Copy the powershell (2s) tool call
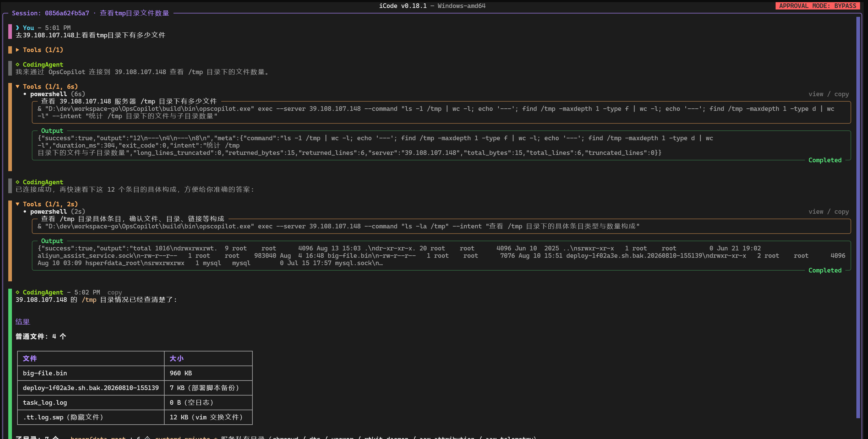This screenshot has height=439, width=868. click(841, 212)
